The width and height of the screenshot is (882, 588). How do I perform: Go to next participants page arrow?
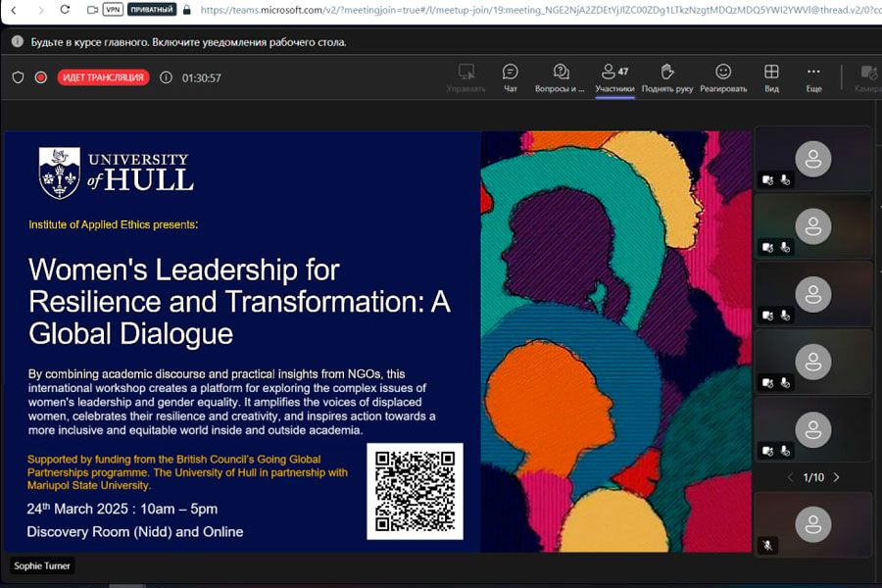pyautogui.click(x=837, y=477)
